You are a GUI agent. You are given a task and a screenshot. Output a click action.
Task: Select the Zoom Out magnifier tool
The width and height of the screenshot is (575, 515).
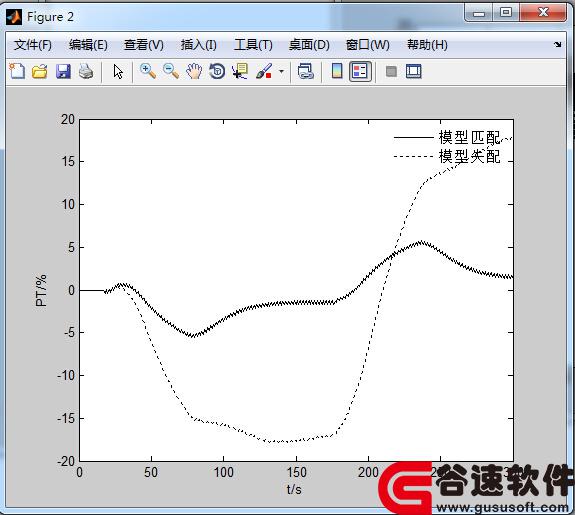click(x=171, y=71)
